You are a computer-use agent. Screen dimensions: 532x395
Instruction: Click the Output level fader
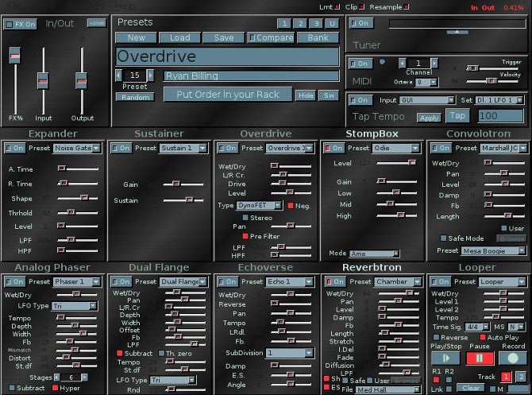point(81,79)
